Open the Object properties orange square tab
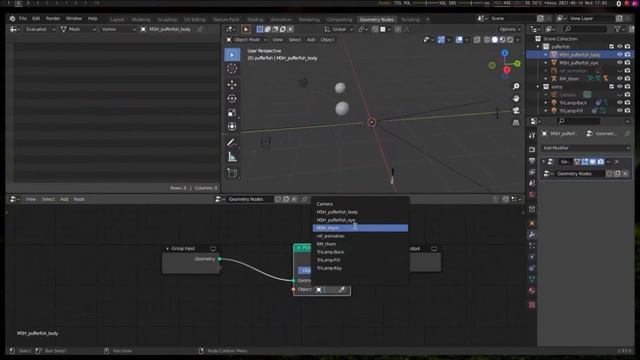The height and width of the screenshot is (360, 640). [532, 223]
